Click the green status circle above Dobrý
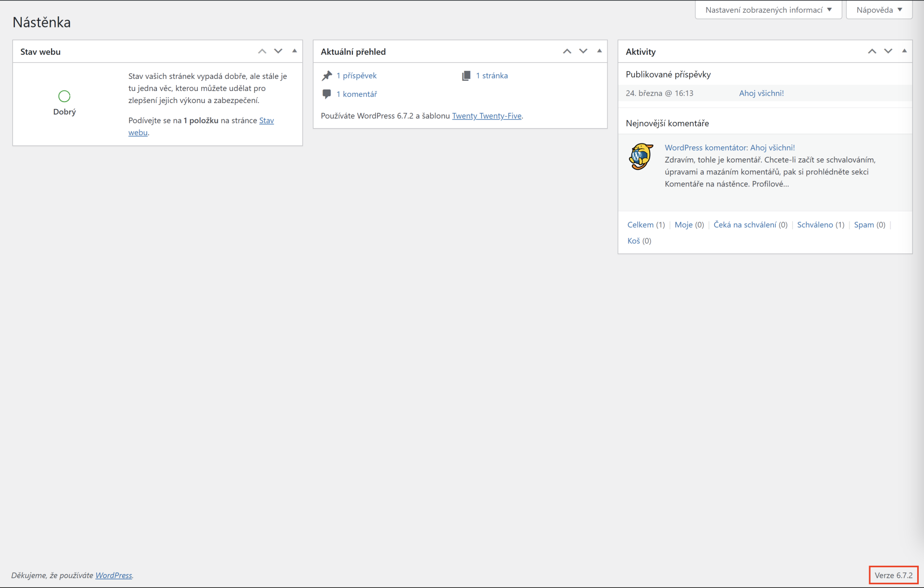This screenshot has width=924, height=588. [64, 96]
